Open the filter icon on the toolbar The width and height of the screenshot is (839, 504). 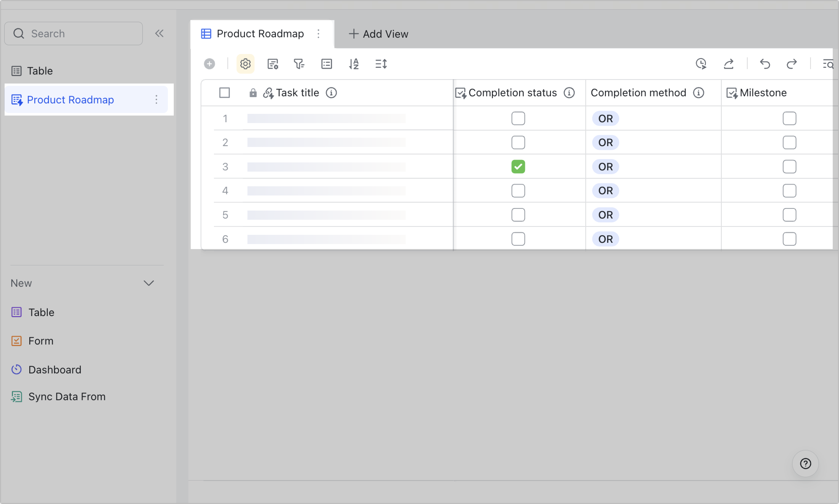[299, 63]
